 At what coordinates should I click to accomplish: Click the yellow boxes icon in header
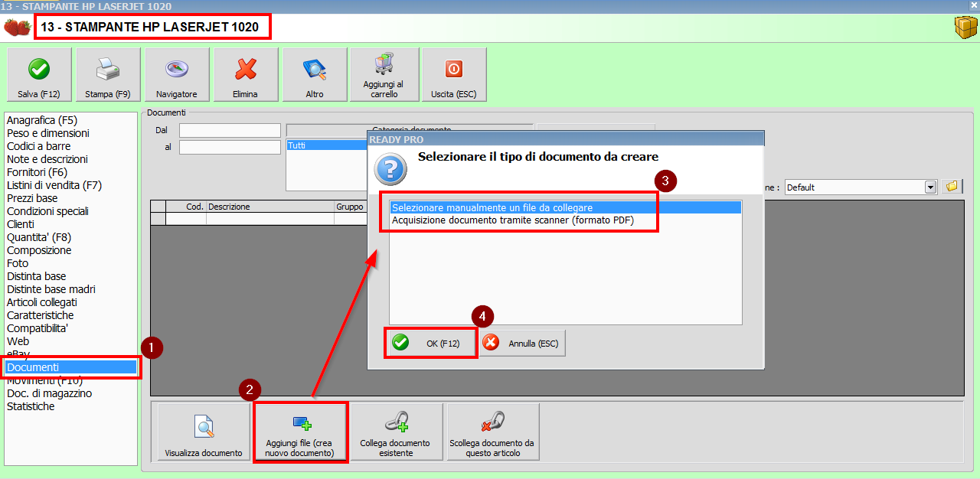[x=965, y=28]
